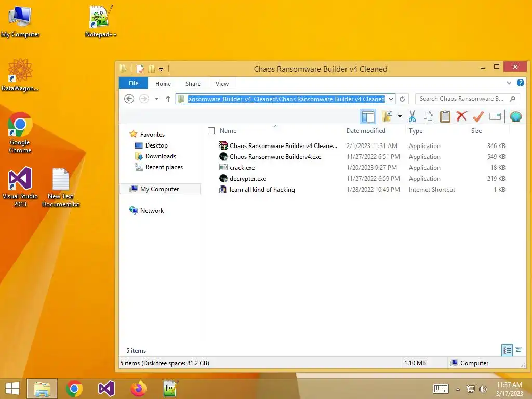Click New folder icon in title bar
Image resolution: width=532 pixels, height=399 pixels.
click(x=151, y=69)
